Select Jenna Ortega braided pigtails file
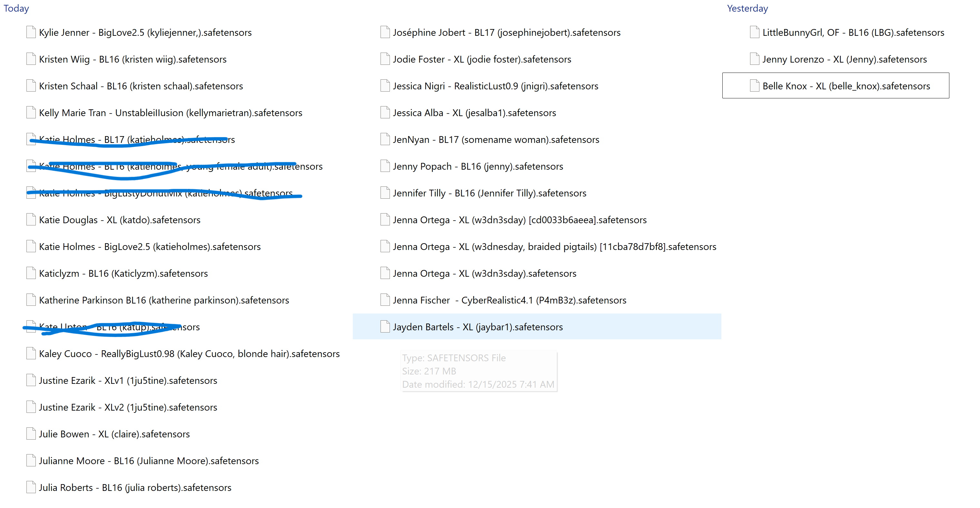This screenshot has width=980, height=508. pyautogui.click(x=554, y=246)
